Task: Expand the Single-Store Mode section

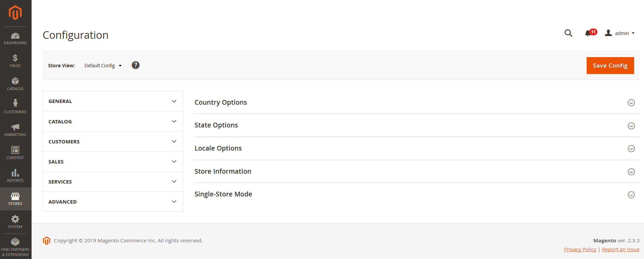Action: [631, 195]
